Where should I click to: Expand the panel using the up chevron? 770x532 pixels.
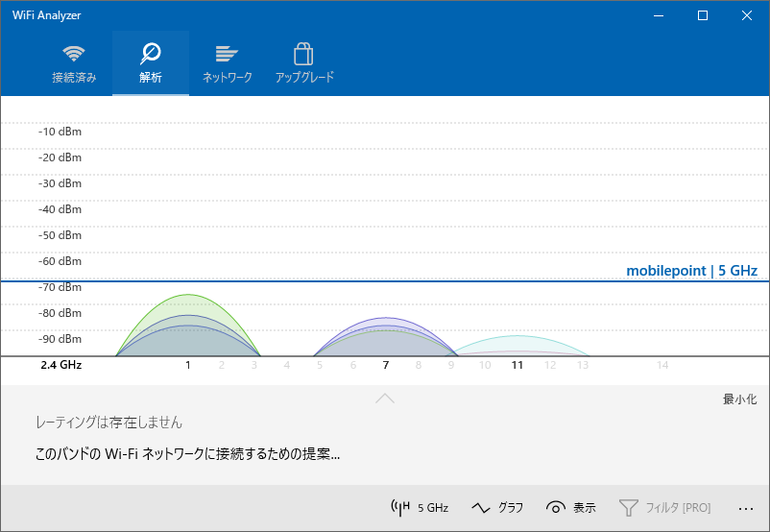[x=385, y=398]
